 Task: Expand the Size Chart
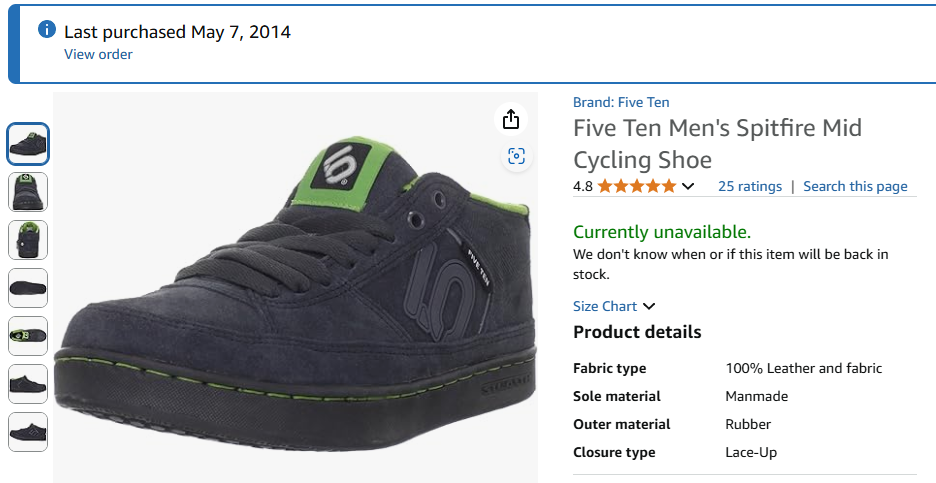pyautogui.click(x=614, y=306)
